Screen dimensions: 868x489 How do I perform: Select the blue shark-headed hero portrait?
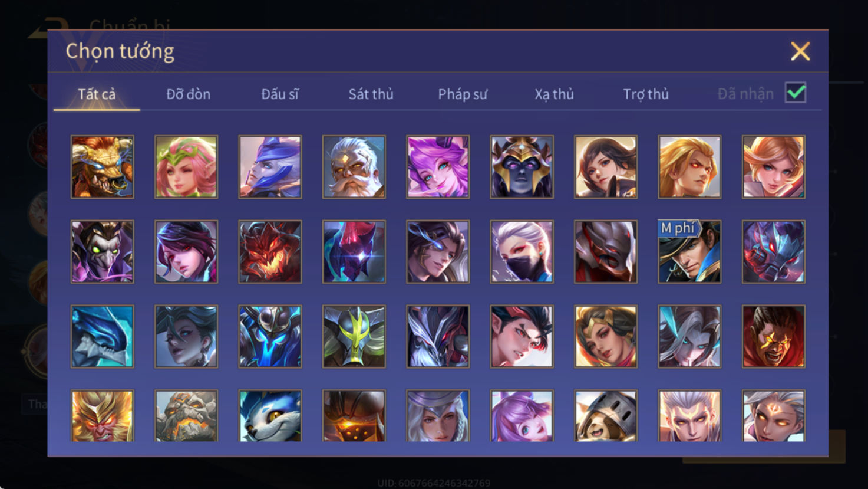pos(103,337)
